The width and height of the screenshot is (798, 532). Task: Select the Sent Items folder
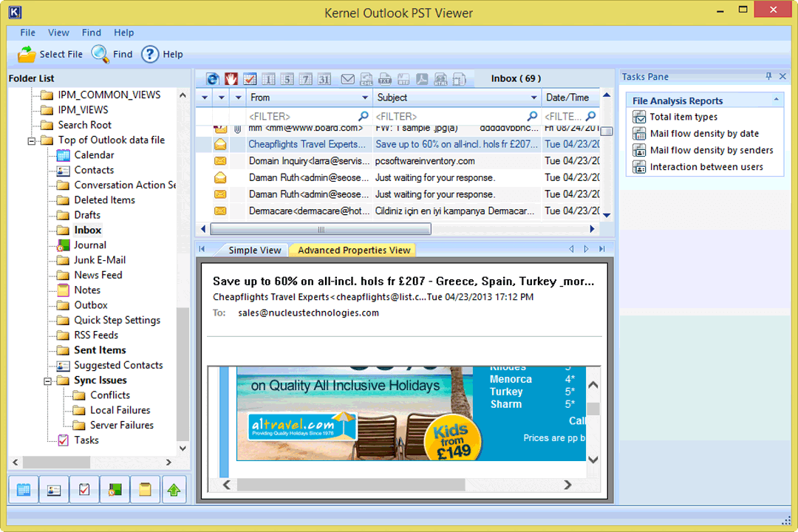100,350
